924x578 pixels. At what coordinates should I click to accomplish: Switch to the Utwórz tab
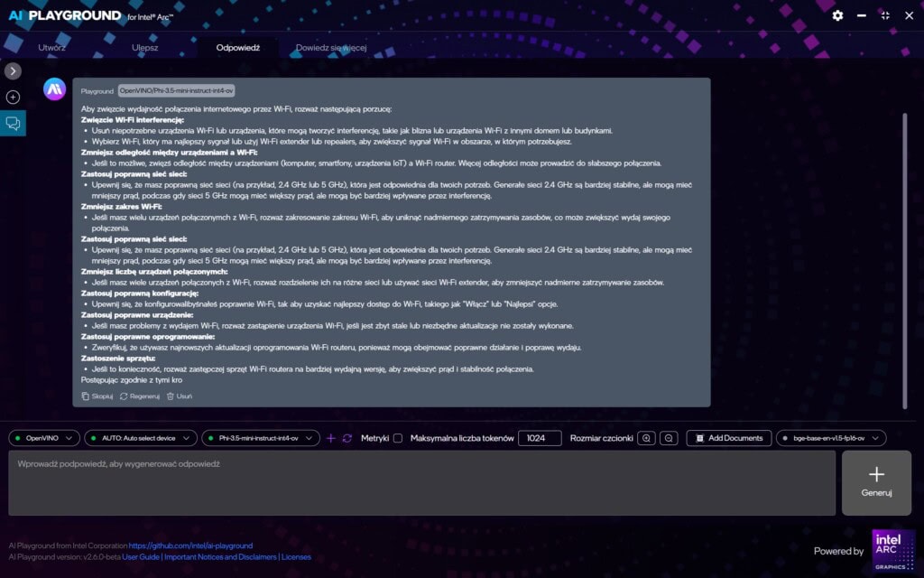(52, 47)
